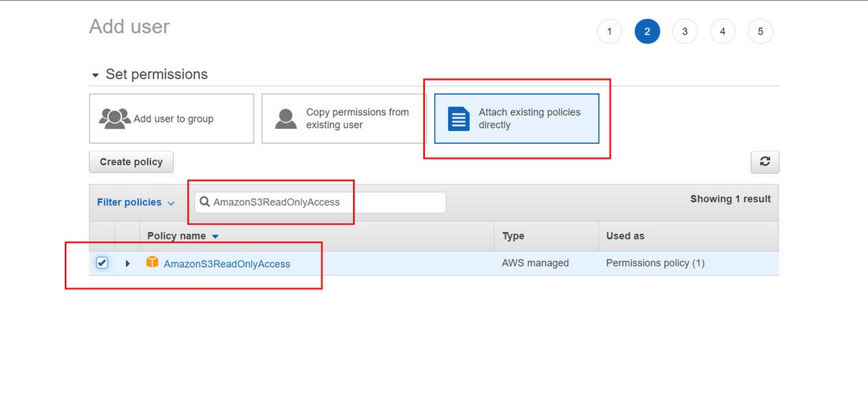Click the Create policy button

pyautogui.click(x=131, y=162)
